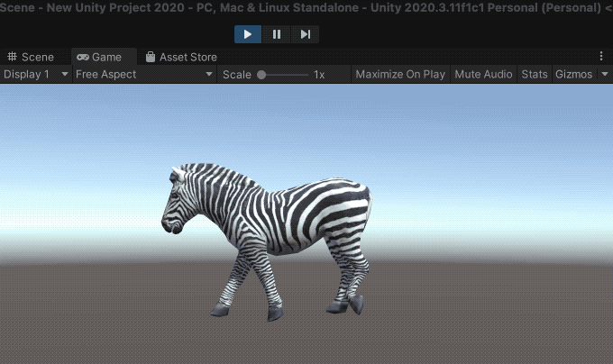
Task: Toggle Maximize On Play
Action: click(400, 74)
